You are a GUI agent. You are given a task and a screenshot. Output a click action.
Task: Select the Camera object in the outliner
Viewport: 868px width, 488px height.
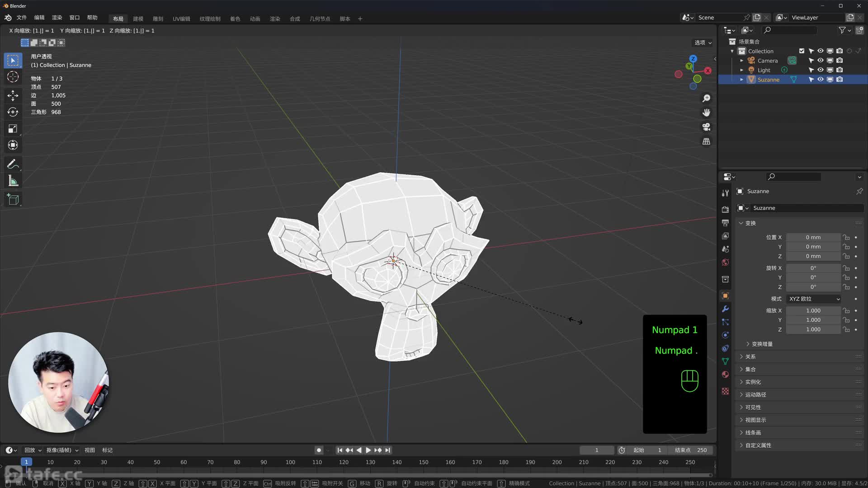click(x=769, y=61)
